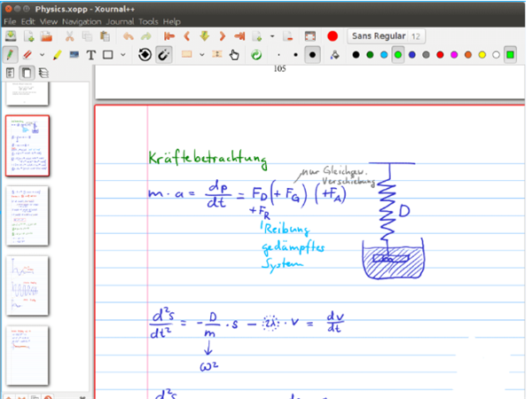The image size is (532, 399).
Task: Select the second page thumbnail in sidebar
Action: (x=27, y=145)
